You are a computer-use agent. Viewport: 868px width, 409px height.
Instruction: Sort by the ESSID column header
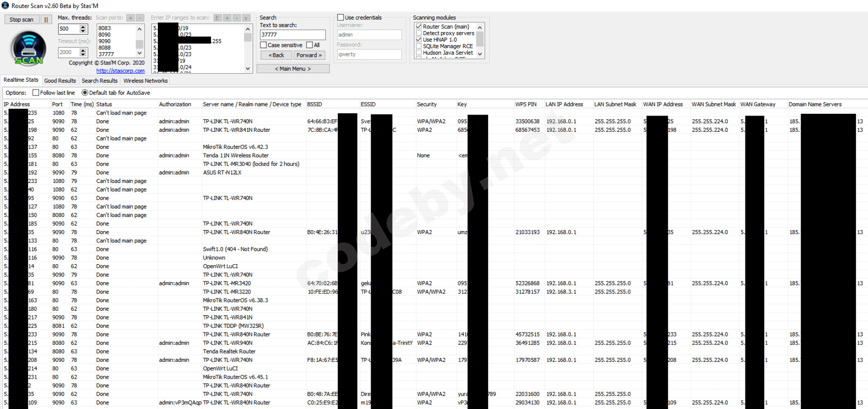tap(387, 104)
